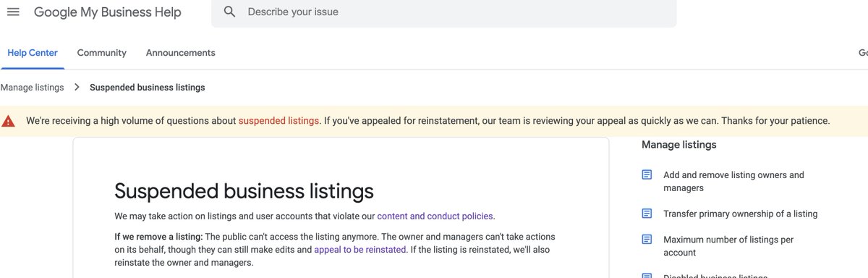868x278 pixels.
Task: Click the Suspended business listings page heading
Action: [x=244, y=190]
